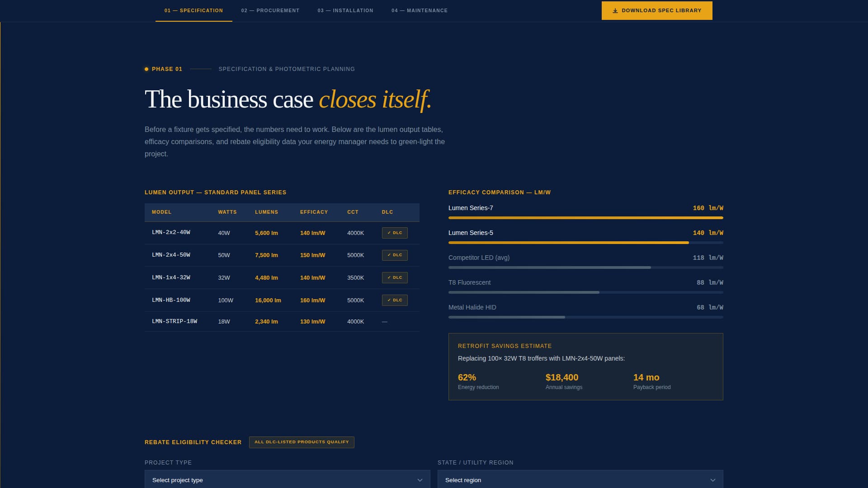This screenshot has height=488, width=868.
Task: Open the Select project type dropdown
Action: (x=287, y=479)
